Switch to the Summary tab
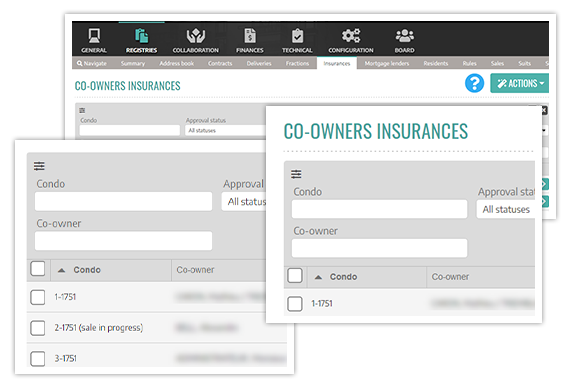Screen dimensions: 570x390 133,63
